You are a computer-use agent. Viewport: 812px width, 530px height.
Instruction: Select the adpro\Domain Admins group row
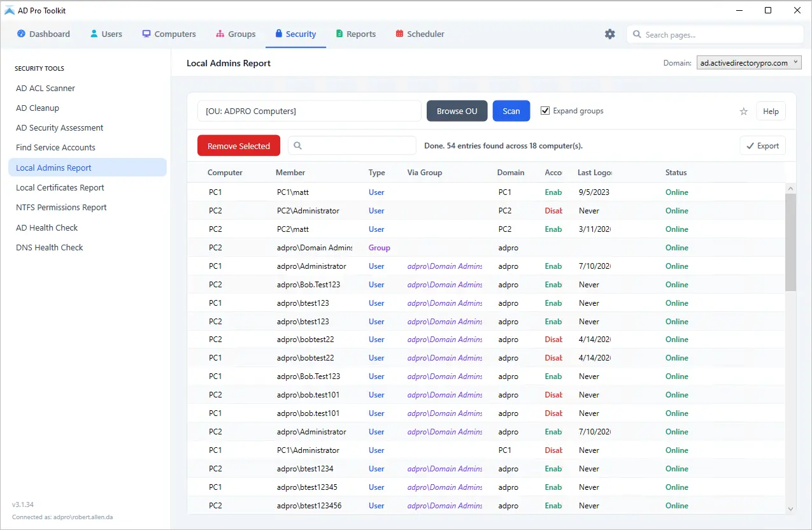coord(486,247)
